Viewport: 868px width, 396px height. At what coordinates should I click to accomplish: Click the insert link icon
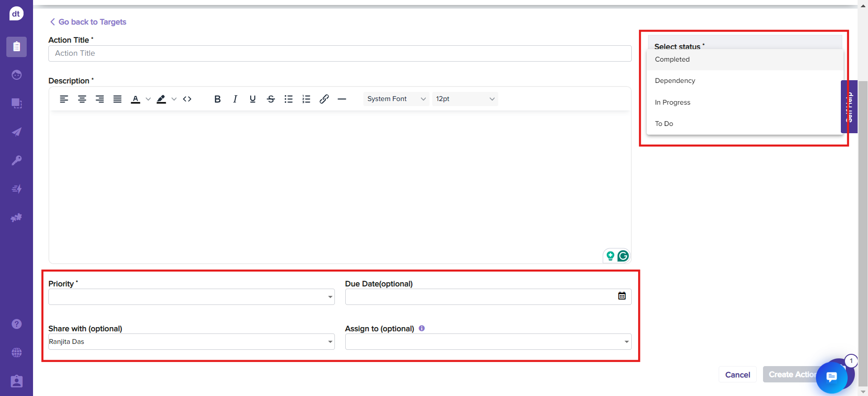(x=324, y=99)
